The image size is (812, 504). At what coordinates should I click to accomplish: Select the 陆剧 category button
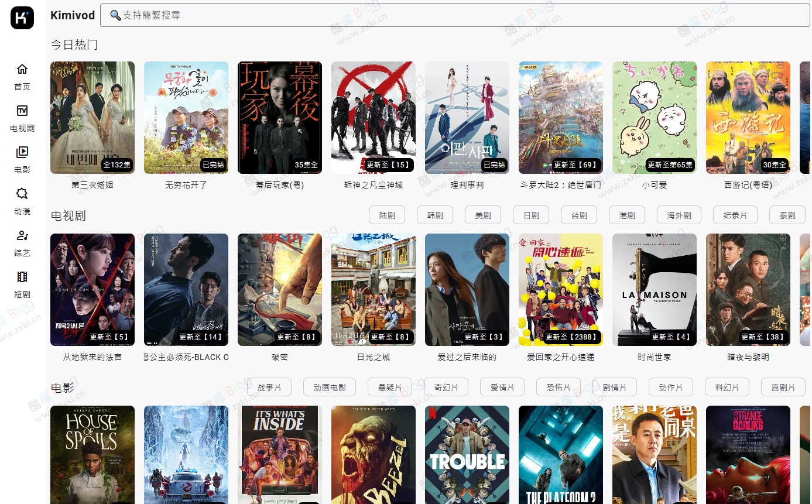point(387,215)
